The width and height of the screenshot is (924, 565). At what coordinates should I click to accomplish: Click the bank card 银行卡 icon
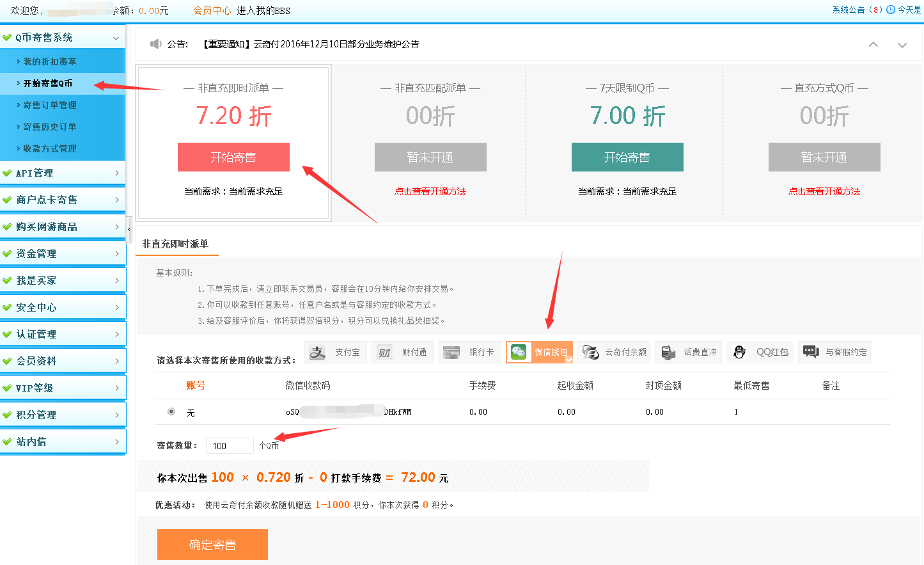click(x=451, y=353)
